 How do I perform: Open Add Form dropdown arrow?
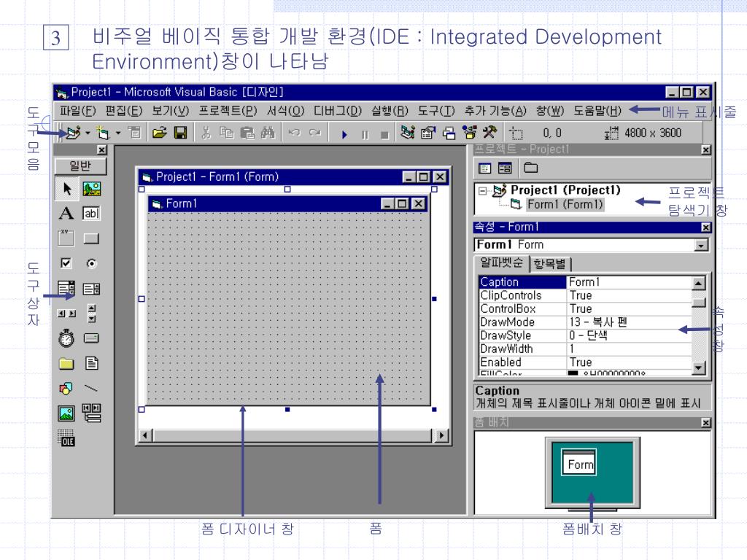coord(117,133)
